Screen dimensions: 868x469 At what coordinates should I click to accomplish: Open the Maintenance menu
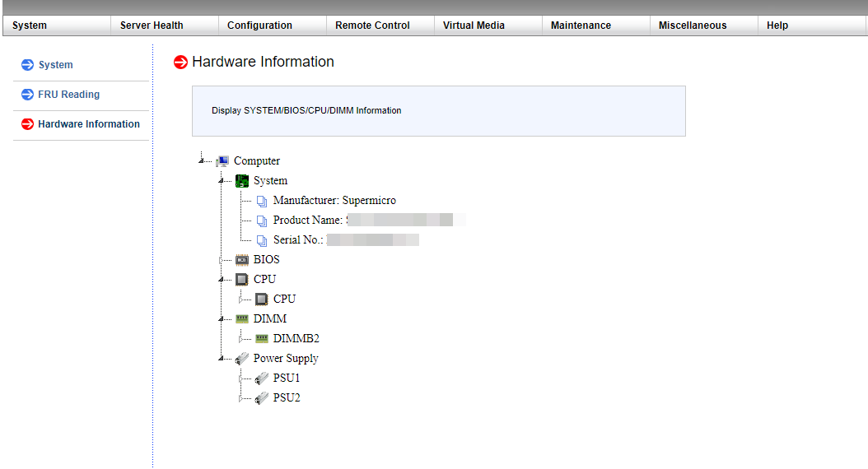(581, 26)
